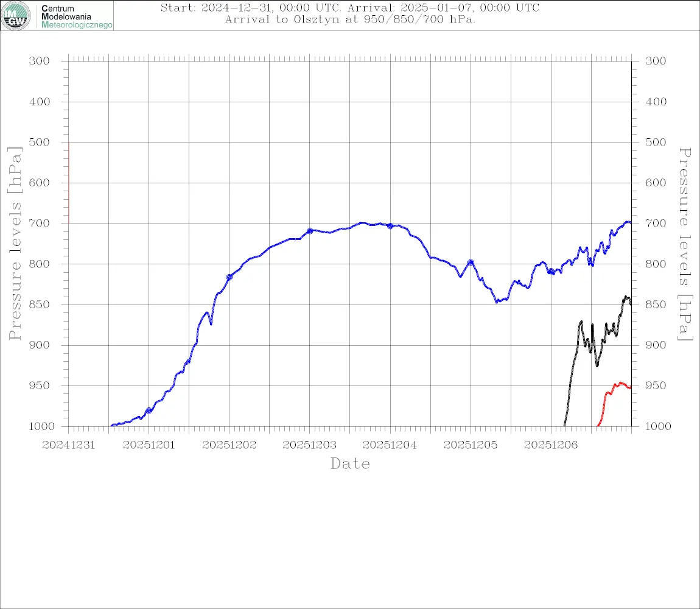Click the blue curve marker at 20251203
700x609 pixels.
point(310,231)
